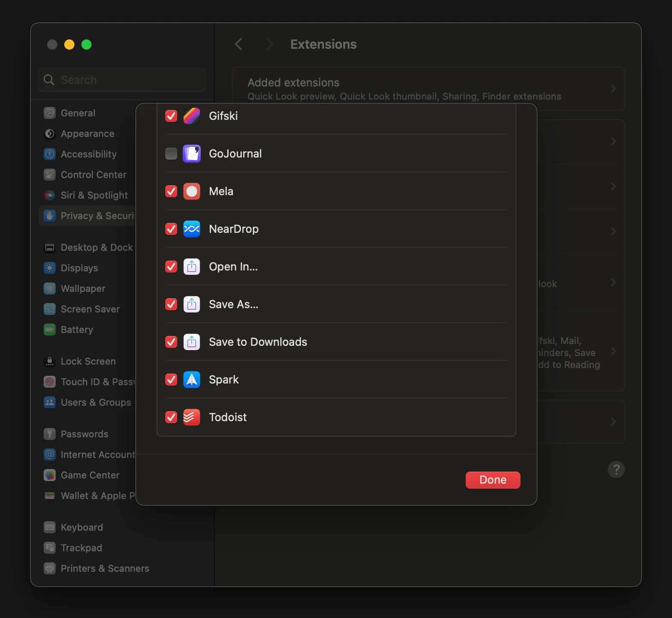The width and height of the screenshot is (672, 618).
Task: Click the Mela app icon
Action: (x=191, y=191)
